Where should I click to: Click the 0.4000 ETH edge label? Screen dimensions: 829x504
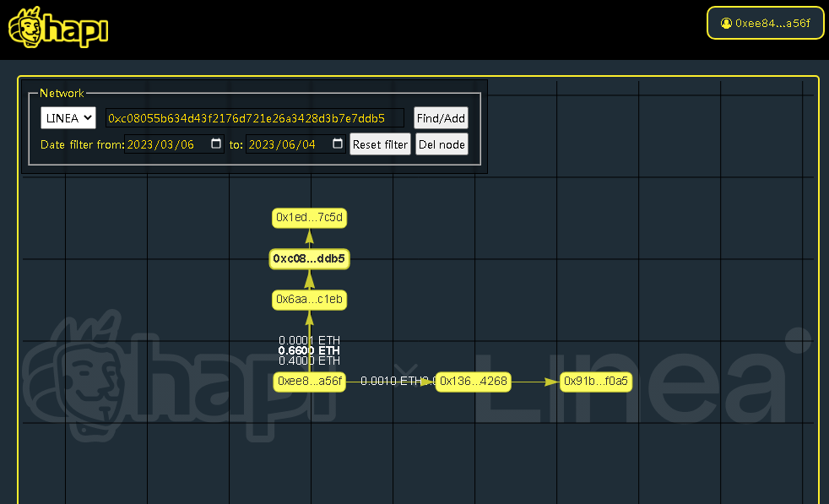click(x=309, y=360)
